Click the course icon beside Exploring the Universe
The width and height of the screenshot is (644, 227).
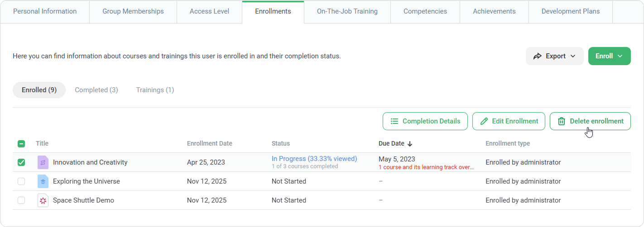pyautogui.click(x=43, y=181)
